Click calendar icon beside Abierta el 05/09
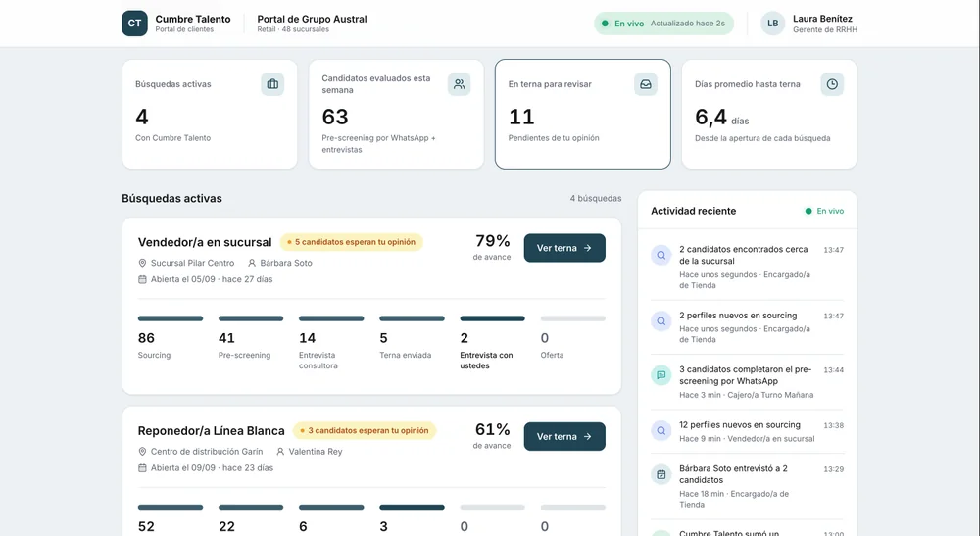Screen dimensions: 980x536 tap(142, 279)
